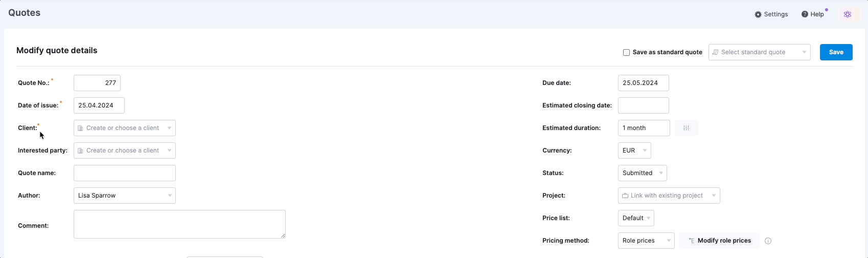Open the Status dropdown set to Submitted
Image resolution: width=868 pixels, height=258 pixels.
[x=643, y=173]
